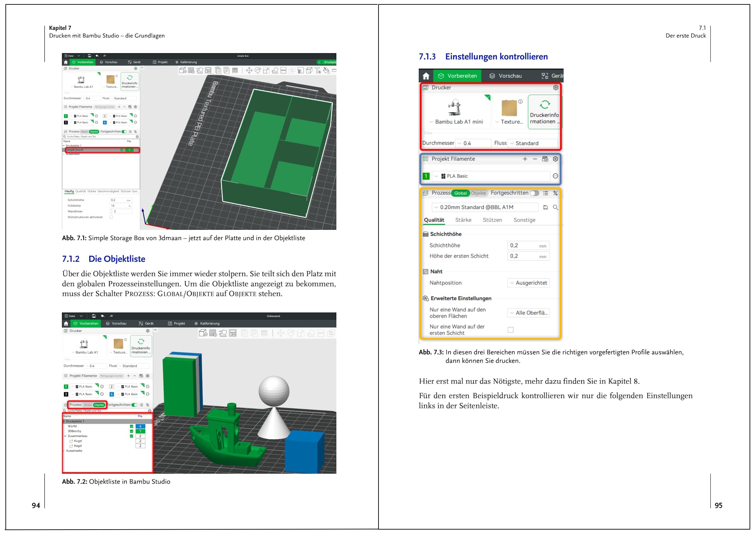
Task: Select Global process mode in Abb. 7.3
Action: click(x=460, y=193)
